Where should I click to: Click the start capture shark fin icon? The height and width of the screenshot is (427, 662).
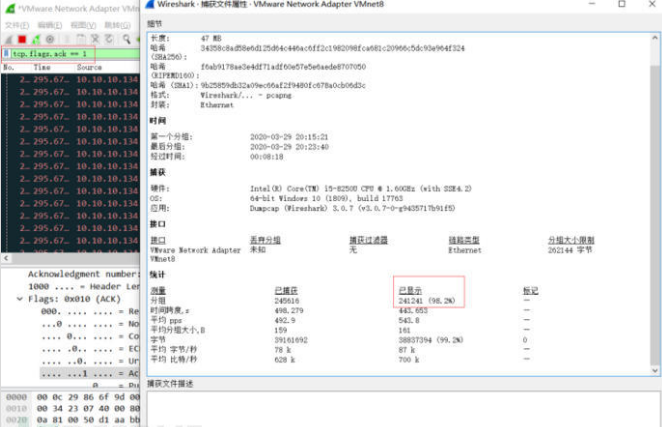click(x=8, y=38)
